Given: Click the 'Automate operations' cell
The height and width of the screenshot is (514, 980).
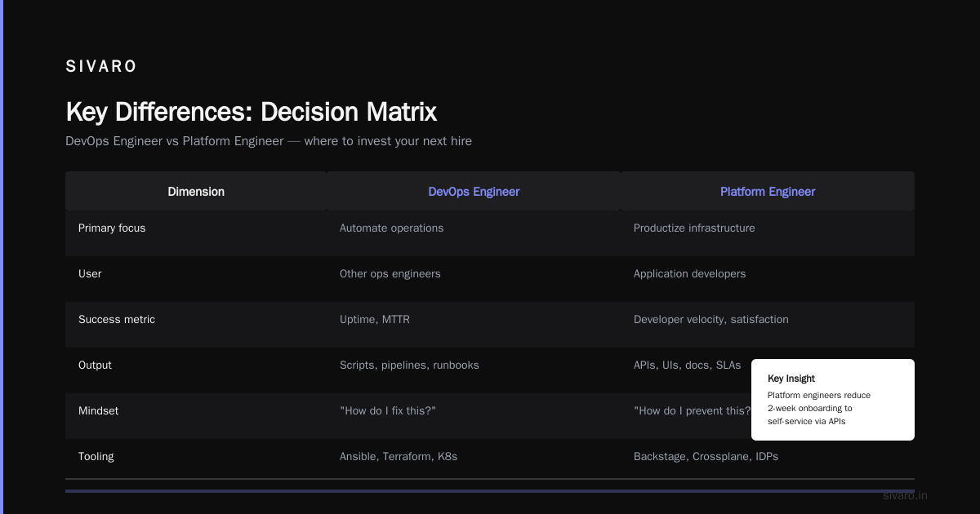Looking at the screenshot, I should (392, 228).
